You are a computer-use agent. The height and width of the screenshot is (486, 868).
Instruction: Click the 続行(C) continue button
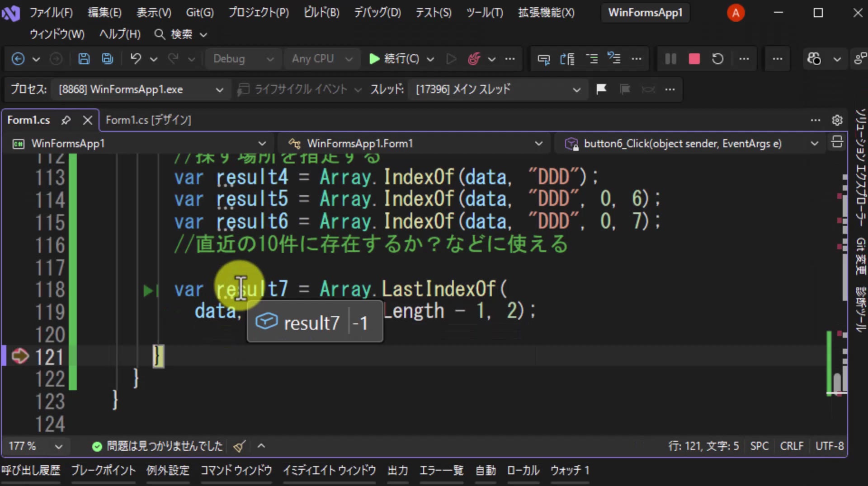click(x=395, y=59)
